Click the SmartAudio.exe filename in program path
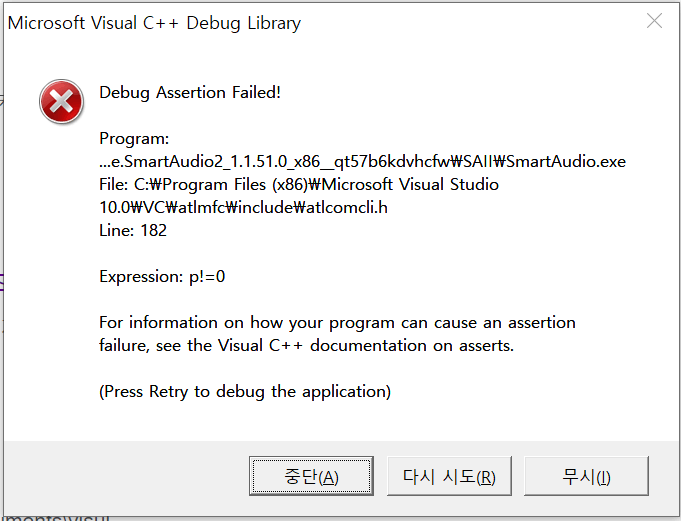Viewport: 681px width, 521px height. click(566, 162)
